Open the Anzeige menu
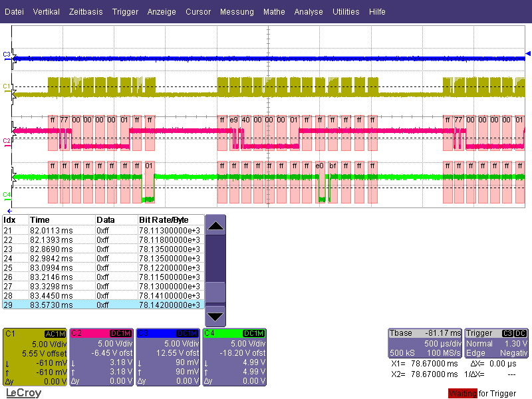 click(162, 12)
